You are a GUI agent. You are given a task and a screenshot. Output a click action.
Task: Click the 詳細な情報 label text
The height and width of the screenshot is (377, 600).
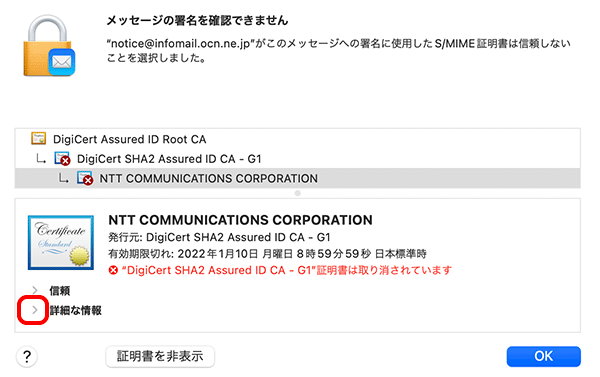point(76,310)
